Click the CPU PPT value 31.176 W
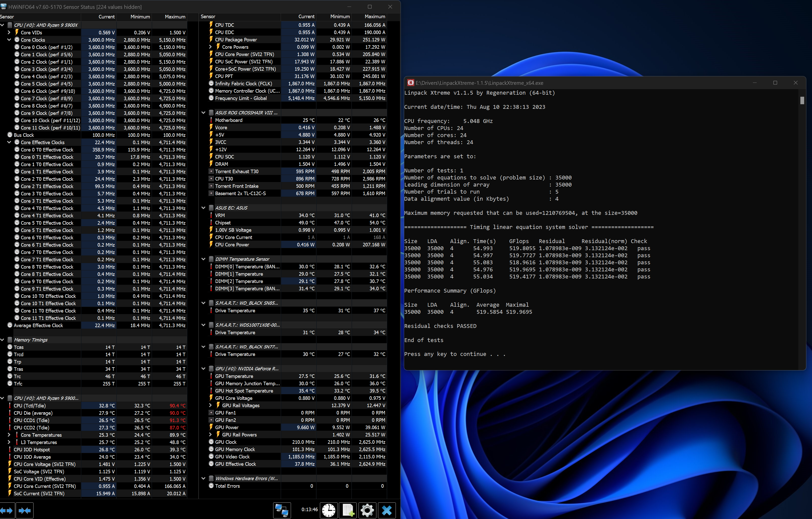 [304, 76]
